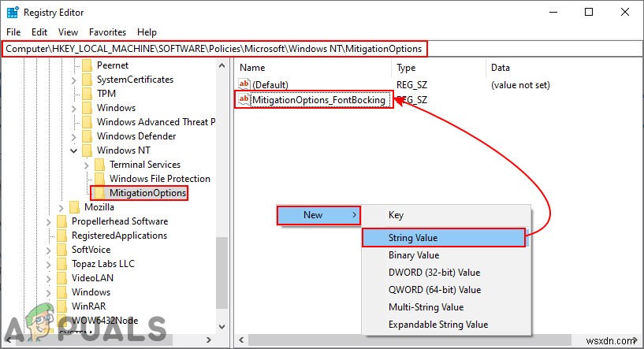Expand the SystemCertificates key
This screenshot has height=349, width=644.
coord(73,80)
